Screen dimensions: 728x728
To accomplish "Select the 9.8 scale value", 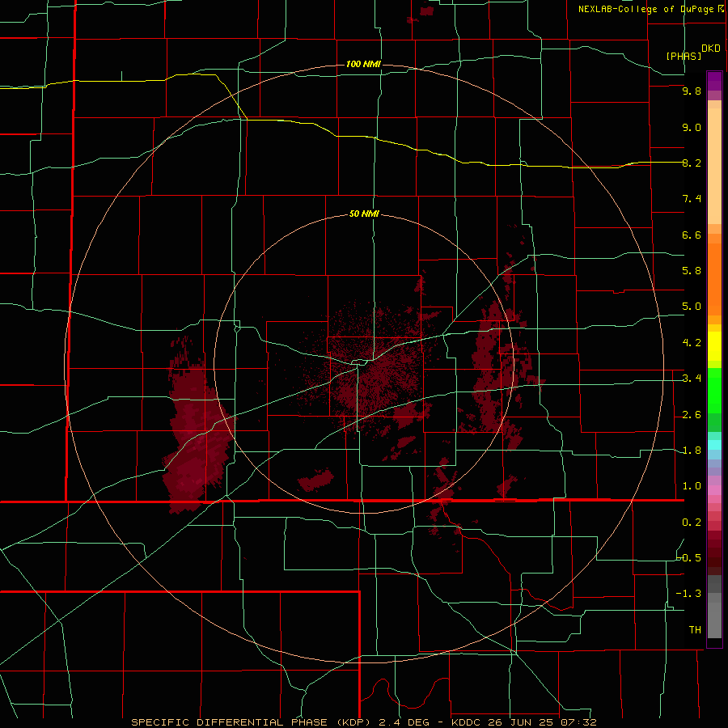I will click(x=692, y=91).
